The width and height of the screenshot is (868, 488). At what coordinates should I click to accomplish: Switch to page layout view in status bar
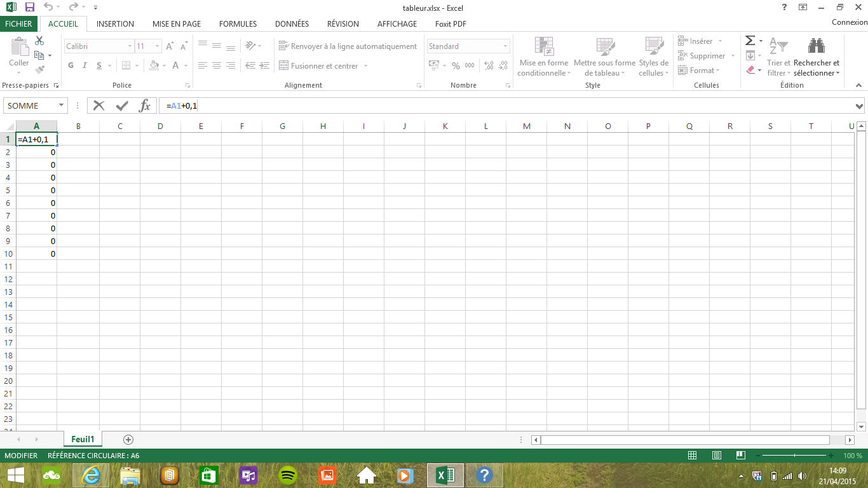click(716, 456)
